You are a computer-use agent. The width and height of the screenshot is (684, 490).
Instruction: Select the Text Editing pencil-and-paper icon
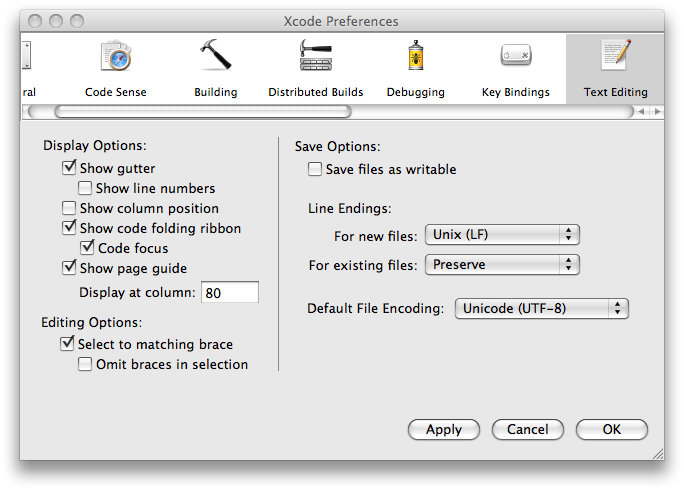tap(616, 55)
